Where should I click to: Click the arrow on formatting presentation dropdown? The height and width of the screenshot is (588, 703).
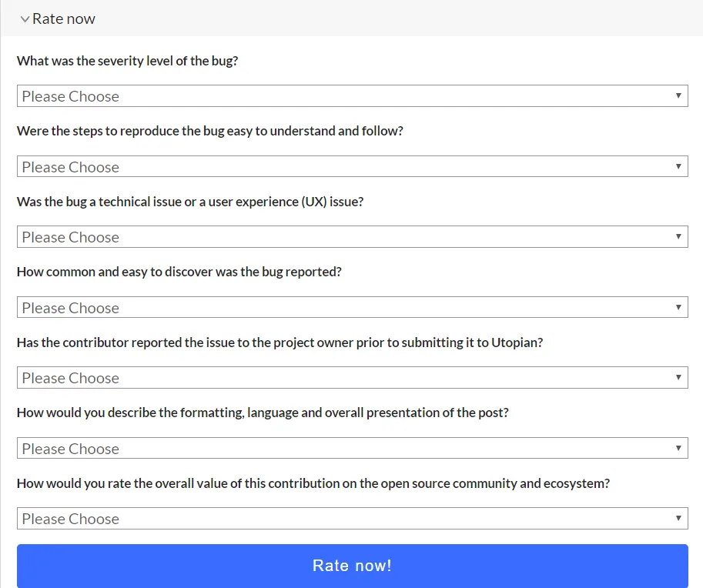[x=678, y=449]
